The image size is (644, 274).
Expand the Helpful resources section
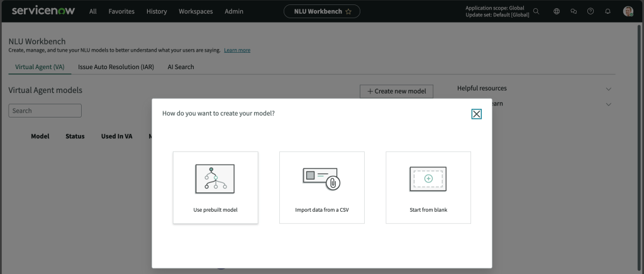(608, 89)
